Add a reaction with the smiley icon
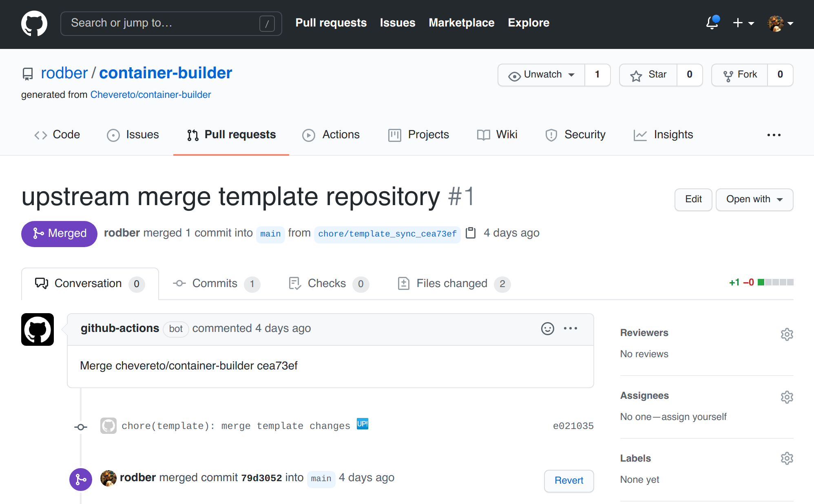Viewport: 814px width, 504px height. point(547,329)
